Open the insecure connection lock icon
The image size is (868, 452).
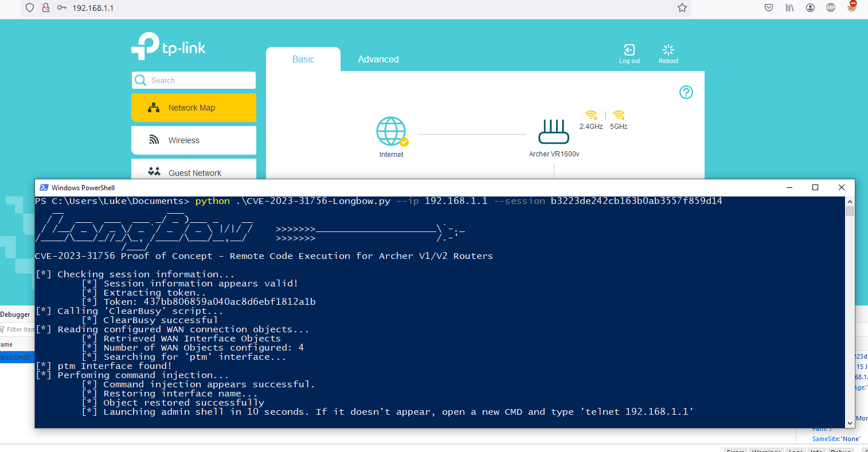click(46, 7)
